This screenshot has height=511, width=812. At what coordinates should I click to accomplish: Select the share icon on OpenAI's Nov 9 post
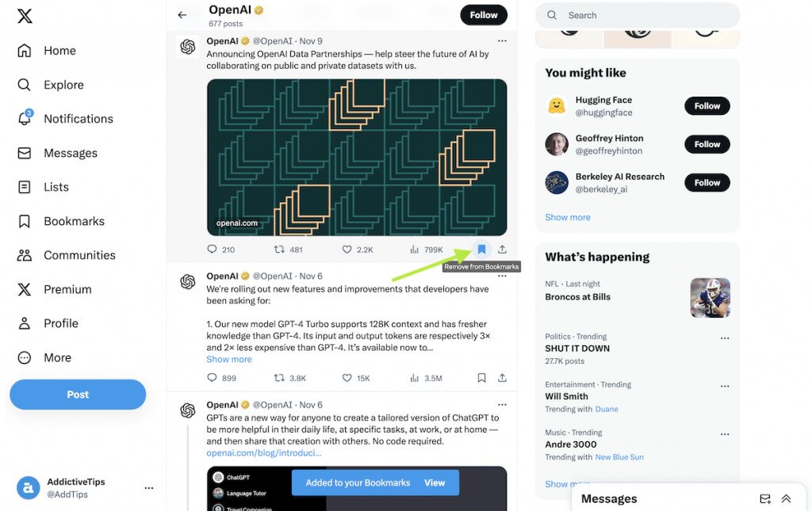coord(503,249)
